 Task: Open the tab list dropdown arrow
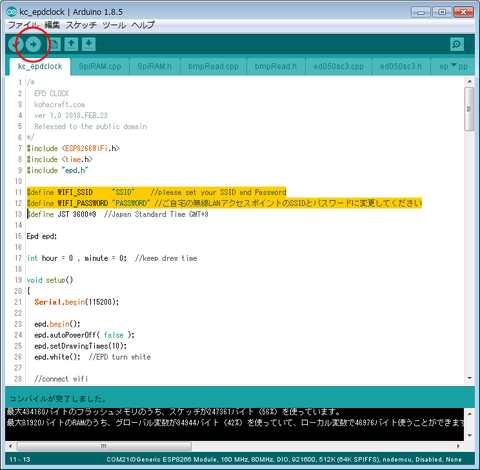(x=454, y=65)
